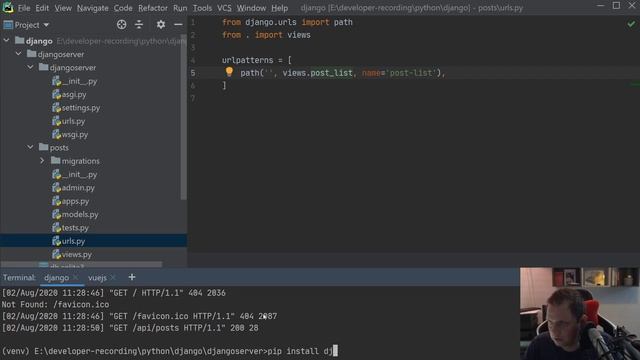Locate current file with the crosshair icon
The height and width of the screenshot is (360, 640).
pyautogui.click(x=121, y=24)
